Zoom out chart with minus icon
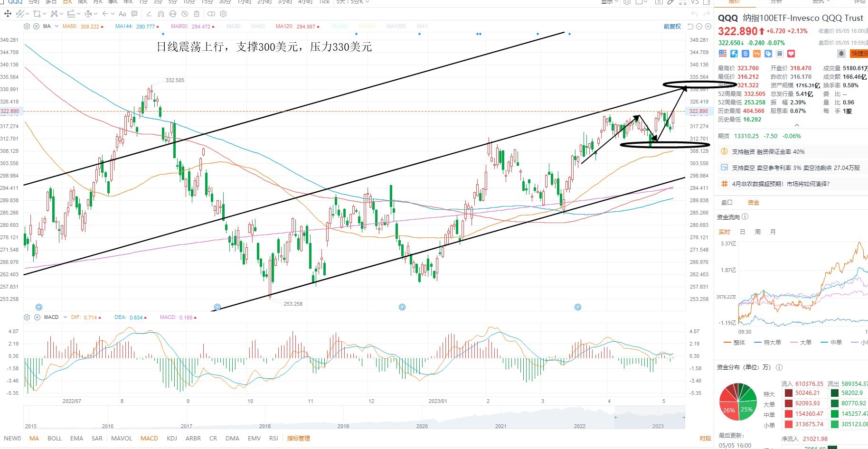Image resolution: width=868 pixels, height=449 pixels. tap(699, 27)
